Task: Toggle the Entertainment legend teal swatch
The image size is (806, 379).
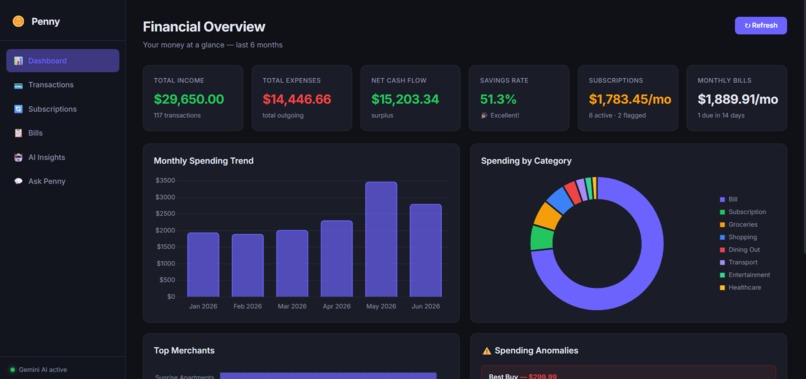Action: pyautogui.click(x=722, y=275)
